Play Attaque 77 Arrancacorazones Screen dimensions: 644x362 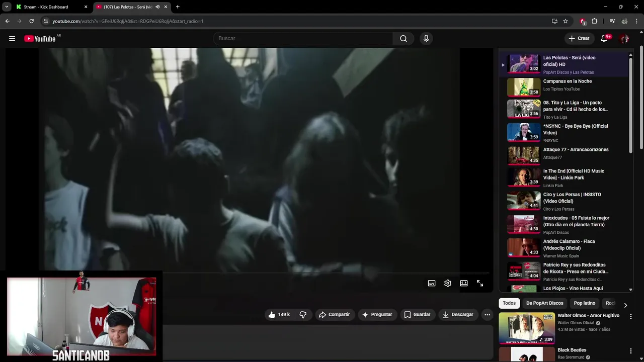coord(564,155)
